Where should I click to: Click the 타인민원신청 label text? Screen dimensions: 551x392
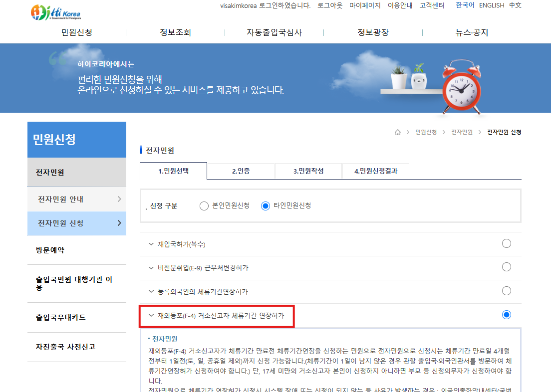(x=292, y=205)
